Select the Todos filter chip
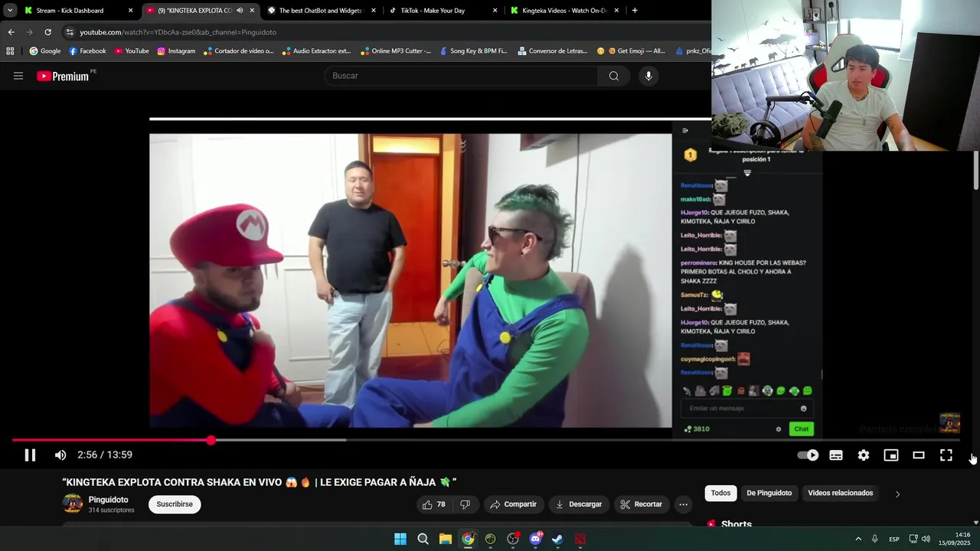980x551 pixels. 720,493
